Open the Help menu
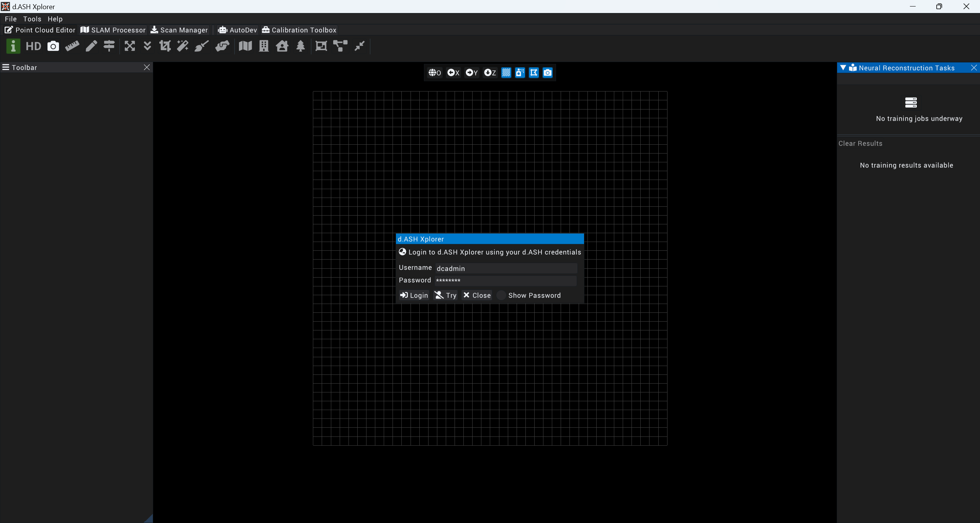The width and height of the screenshot is (980, 523). point(55,19)
